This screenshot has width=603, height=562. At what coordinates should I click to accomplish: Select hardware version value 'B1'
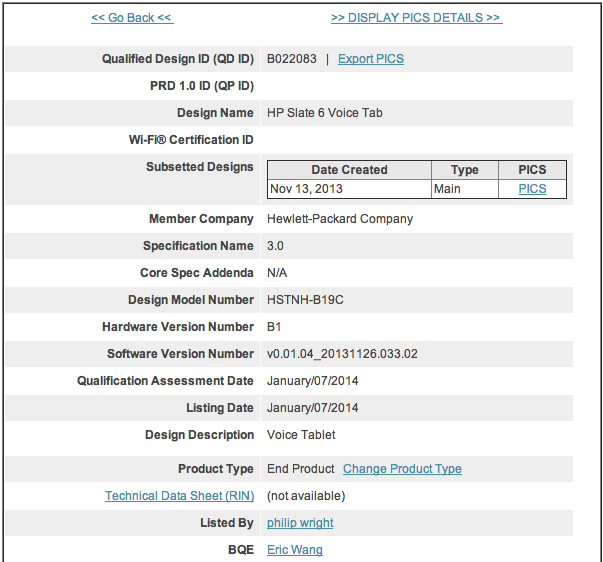click(274, 327)
